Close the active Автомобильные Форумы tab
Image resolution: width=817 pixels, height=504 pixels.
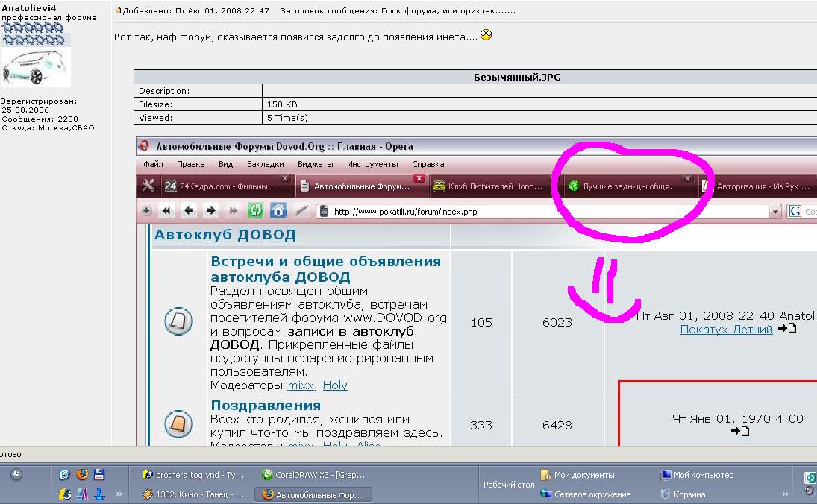[419, 179]
